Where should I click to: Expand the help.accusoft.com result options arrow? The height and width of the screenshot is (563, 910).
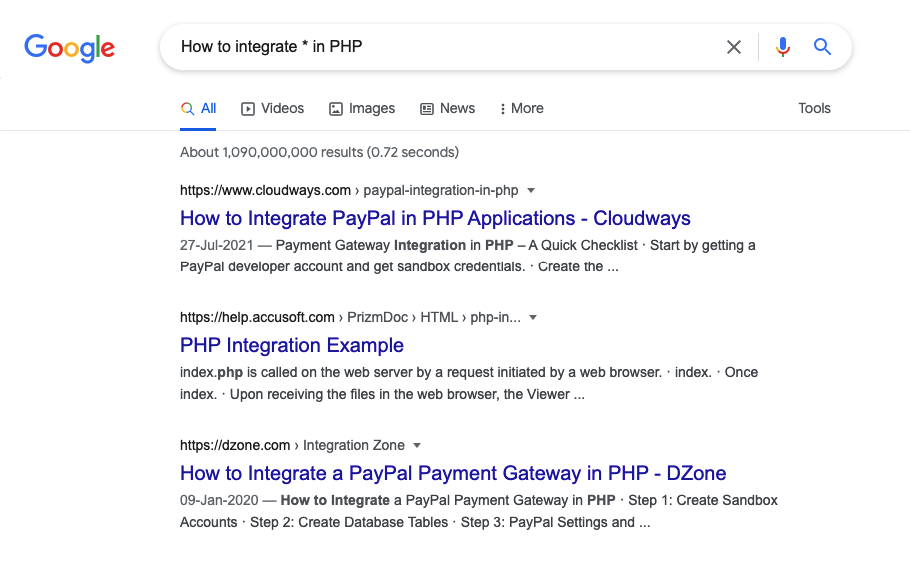(533, 317)
